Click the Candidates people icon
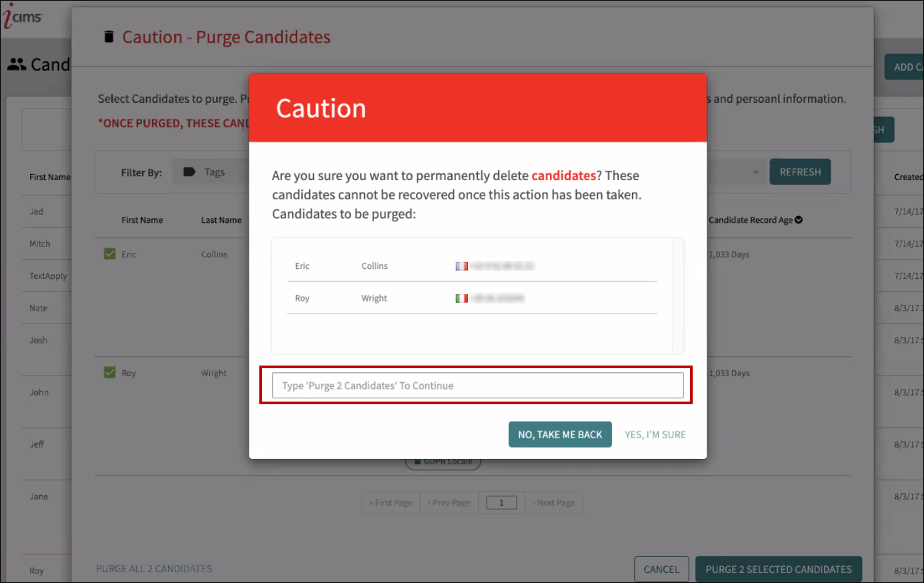The height and width of the screenshot is (583, 924). pyautogui.click(x=17, y=65)
